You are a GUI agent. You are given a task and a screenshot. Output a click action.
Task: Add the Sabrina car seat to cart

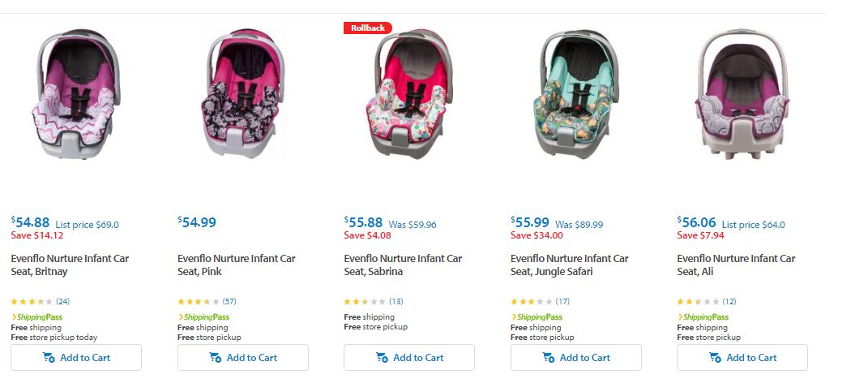pos(409,358)
